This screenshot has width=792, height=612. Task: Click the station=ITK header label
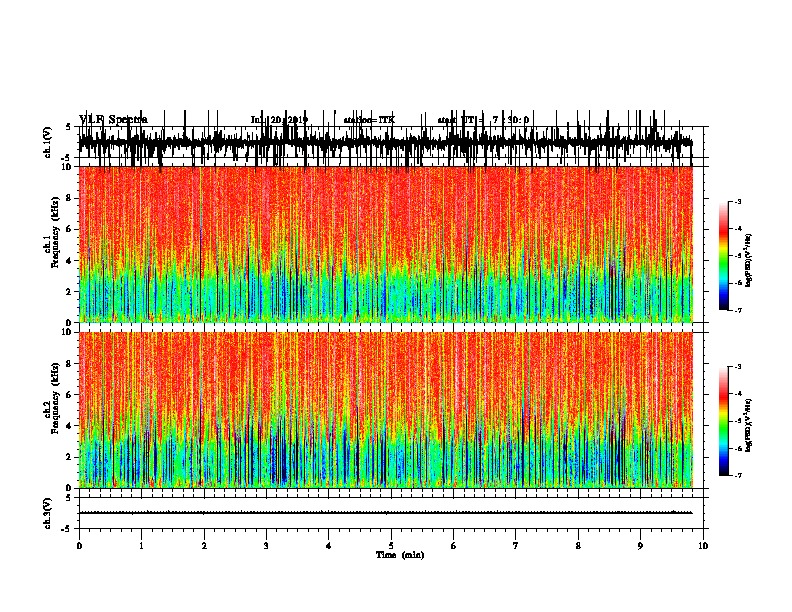369,120
